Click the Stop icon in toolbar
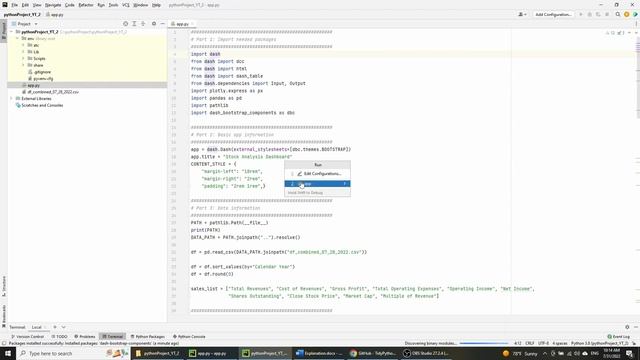This screenshot has height=360, width=640. click(x=607, y=14)
